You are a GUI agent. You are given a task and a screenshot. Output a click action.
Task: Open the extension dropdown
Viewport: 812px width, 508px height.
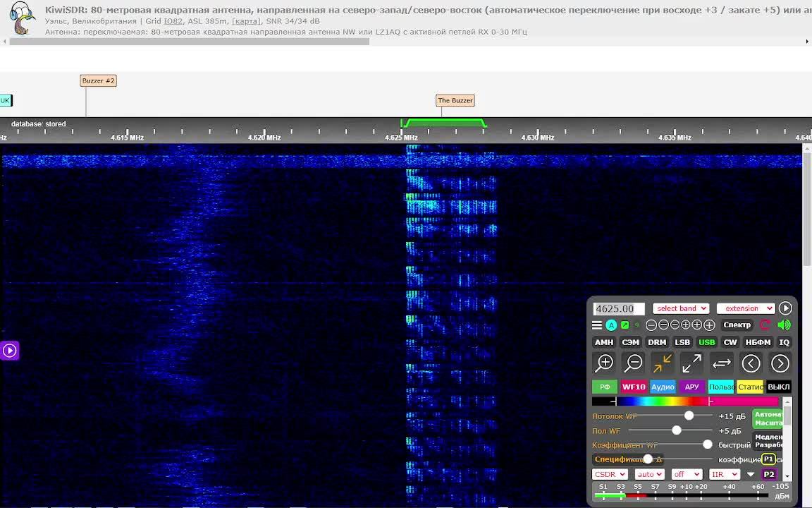click(746, 308)
